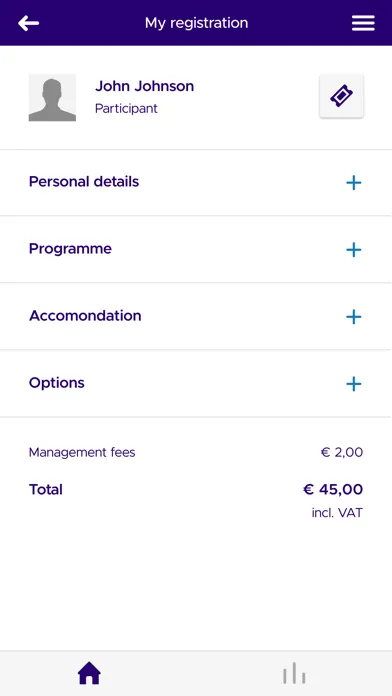Tap the Total label
Image resolution: width=392 pixels, height=696 pixels.
point(46,490)
